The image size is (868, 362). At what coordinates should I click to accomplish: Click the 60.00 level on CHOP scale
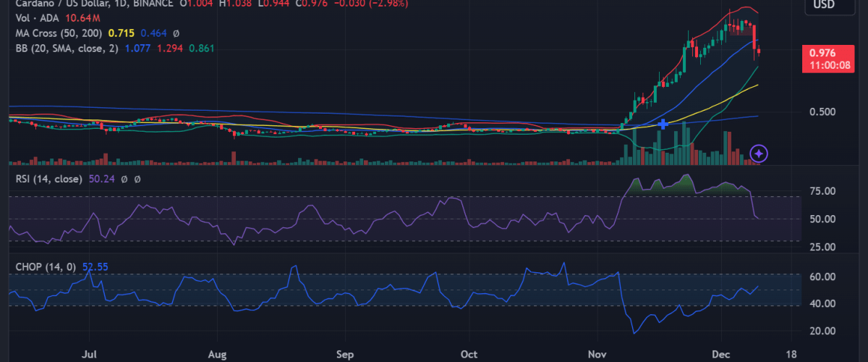(x=822, y=277)
